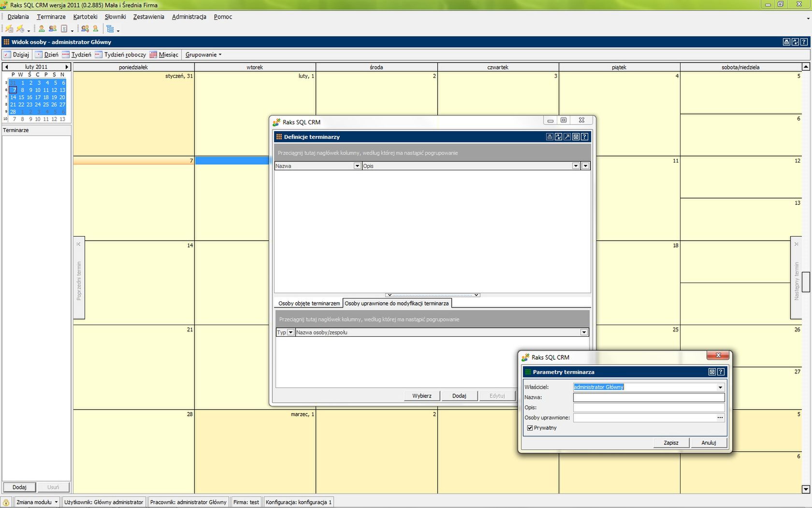Open the Działania menu

[x=18, y=16]
